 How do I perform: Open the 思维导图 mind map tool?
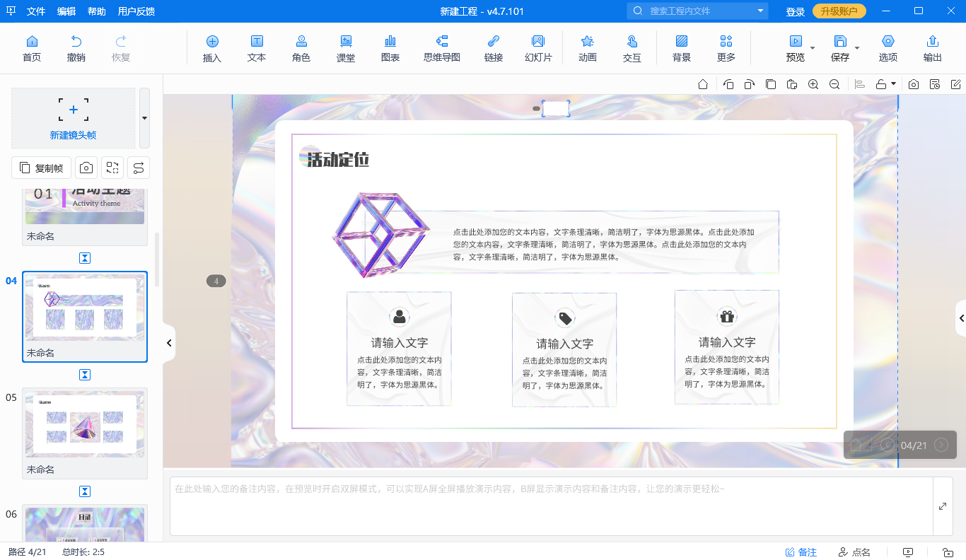tap(442, 49)
